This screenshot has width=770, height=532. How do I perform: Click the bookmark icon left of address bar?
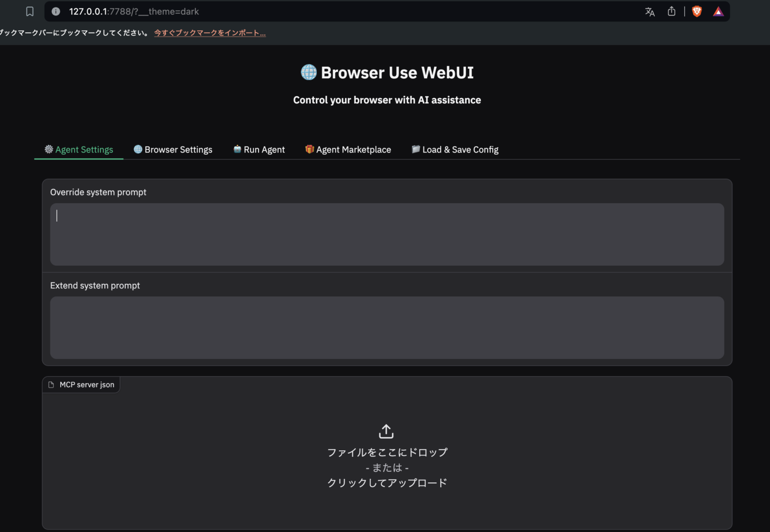pyautogui.click(x=30, y=11)
